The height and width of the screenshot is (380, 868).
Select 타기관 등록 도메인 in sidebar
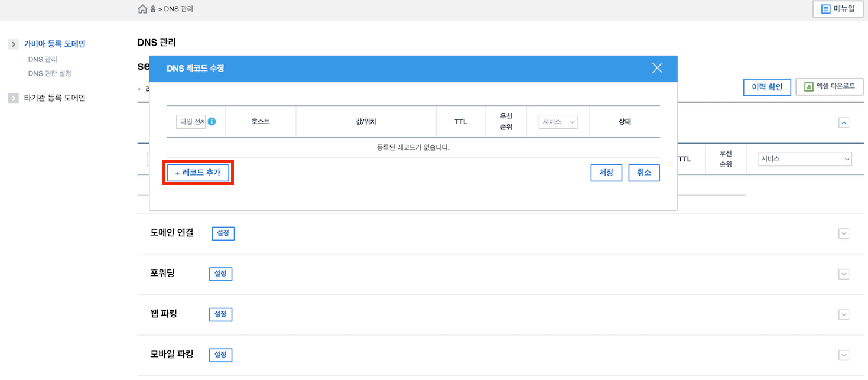click(54, 98)
